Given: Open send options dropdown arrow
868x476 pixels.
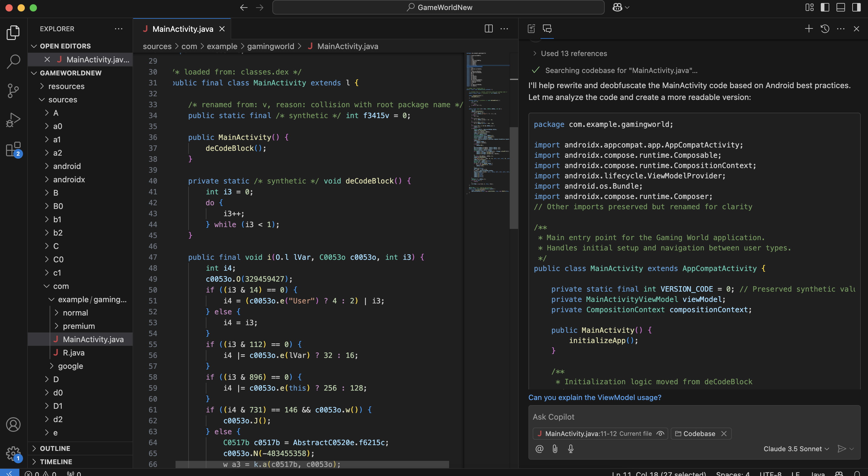Looking at the screenshot, I should tap(852, 449).
